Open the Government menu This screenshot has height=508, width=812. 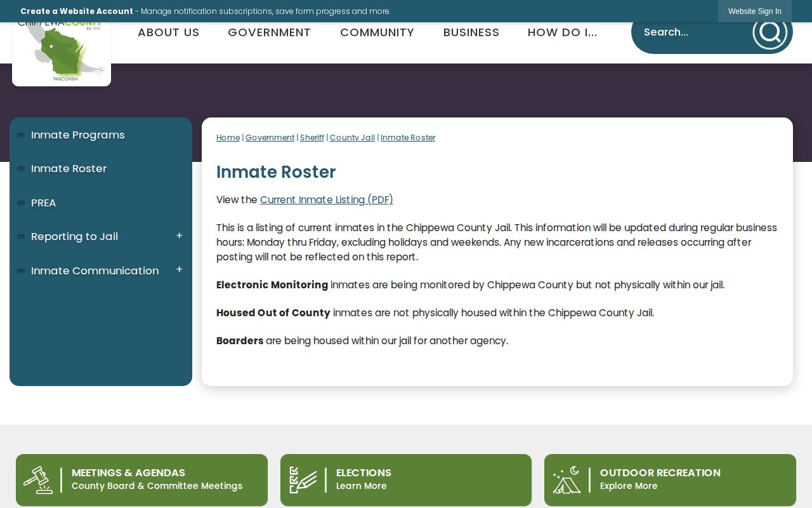pos(270,32)
